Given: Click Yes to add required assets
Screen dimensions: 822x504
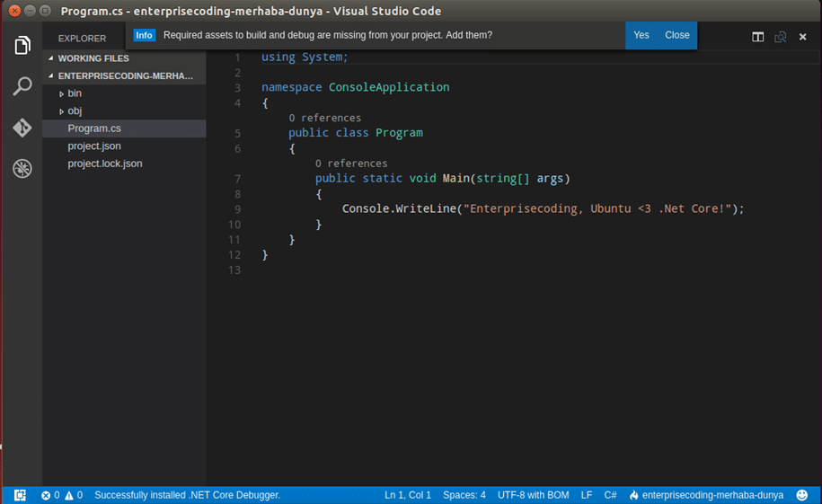Looking at the screenshot, I should [x=641, y=35].
